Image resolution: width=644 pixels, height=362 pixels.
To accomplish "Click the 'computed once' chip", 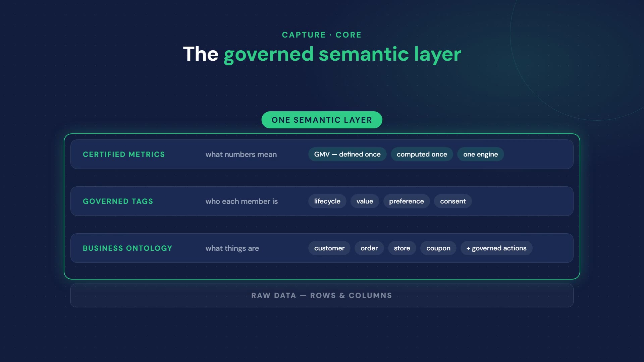I will coord(422,154).
